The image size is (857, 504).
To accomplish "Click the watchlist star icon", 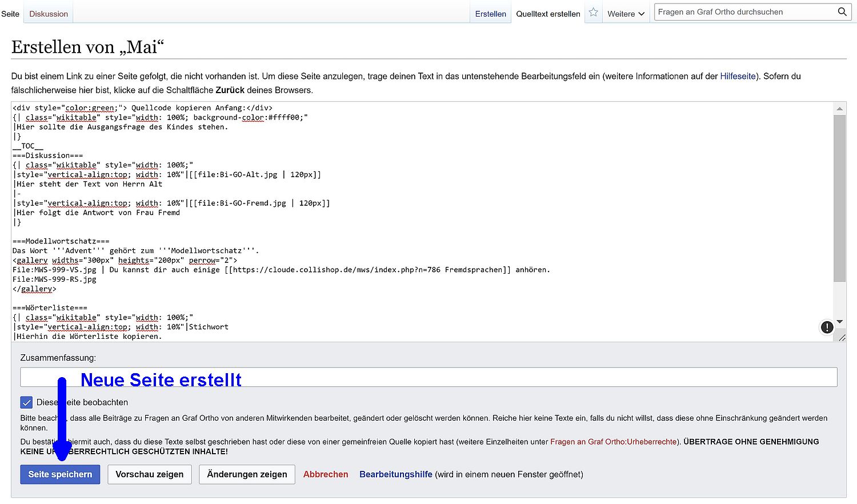I will coord(594,13).
